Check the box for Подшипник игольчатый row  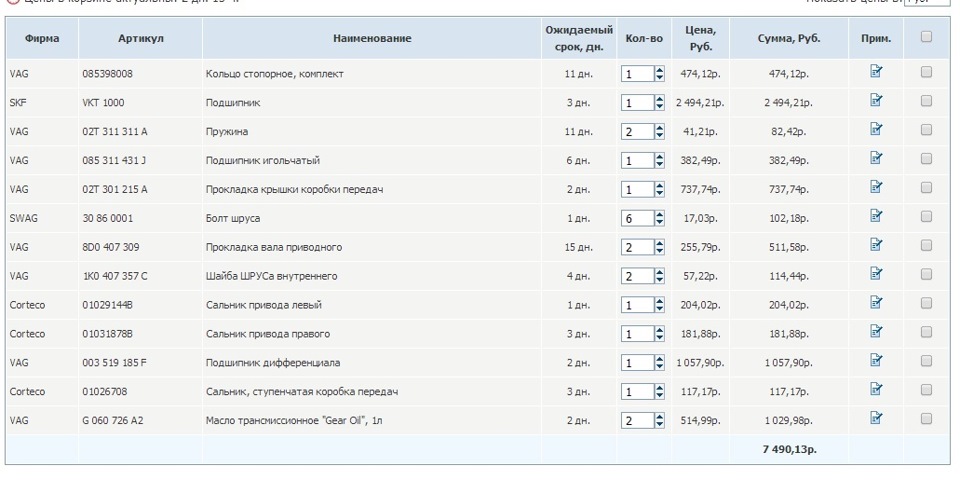point(926,159)
